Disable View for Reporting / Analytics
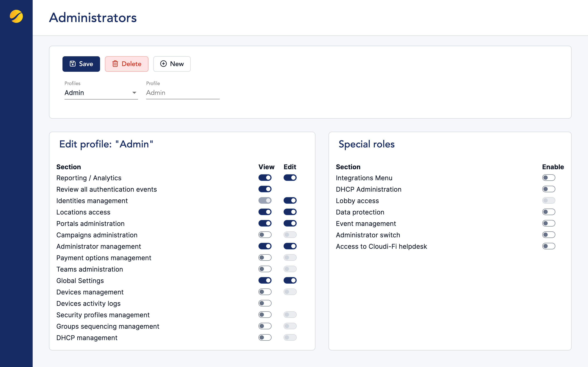The image size is (588, 367). tap(265, 177)
